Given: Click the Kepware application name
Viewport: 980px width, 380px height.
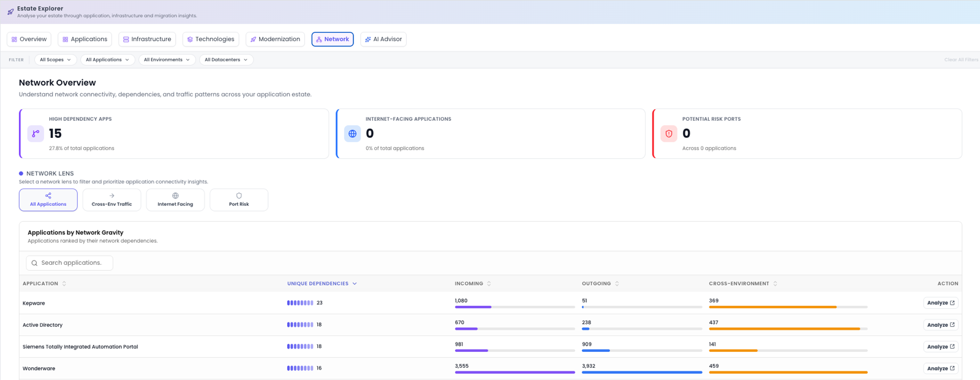Looking at the screenshot, I should click(x=34, y=303).
